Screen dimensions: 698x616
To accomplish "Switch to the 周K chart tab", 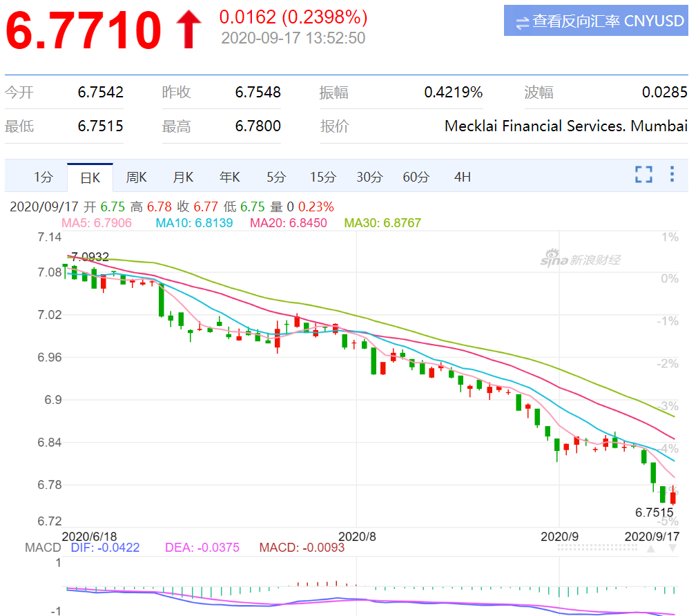I will (x=137, y=177).
